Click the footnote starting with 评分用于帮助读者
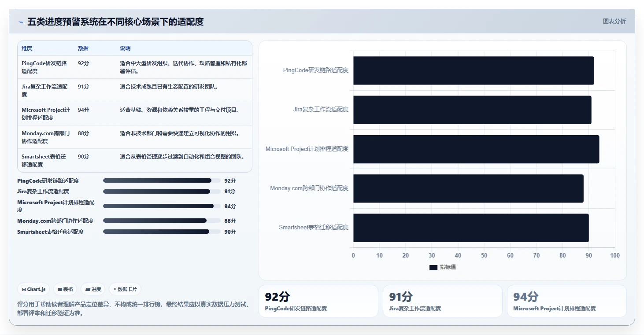Screen dimensions: 644x335 click(x=133, y=309)
